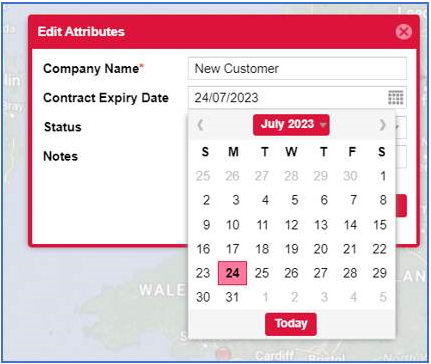The width and height of the screenshot is (431, 364).
Task: Select greyed June 25 in first row
Action: [x=203, y=176]
